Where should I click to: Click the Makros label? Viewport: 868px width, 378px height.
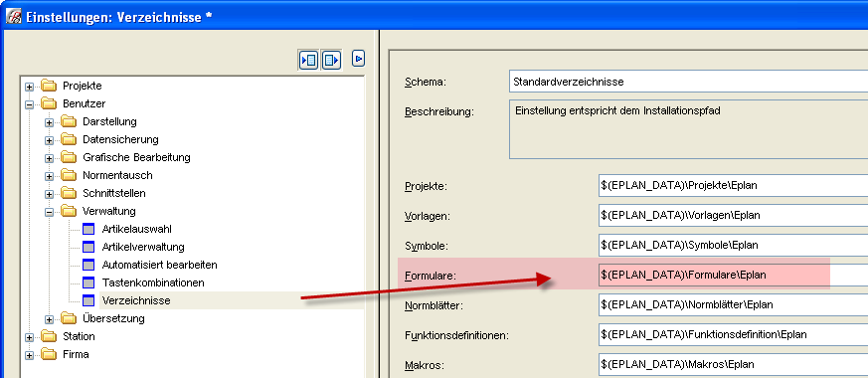pyautogui.click(x=424, y=365)
